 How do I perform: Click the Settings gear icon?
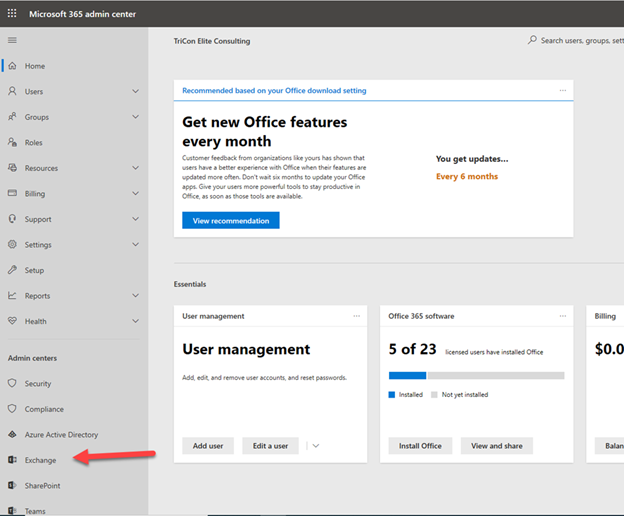pos(12,244)
